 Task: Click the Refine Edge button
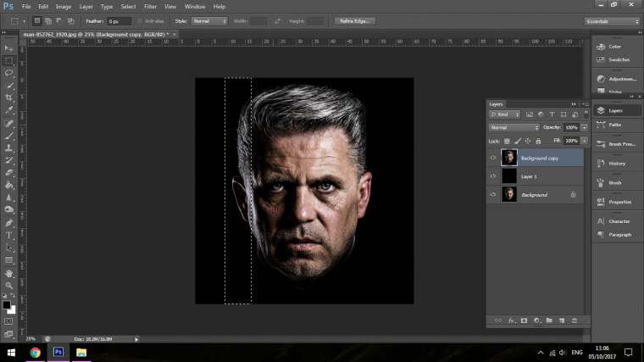click(x=355, y=21)
